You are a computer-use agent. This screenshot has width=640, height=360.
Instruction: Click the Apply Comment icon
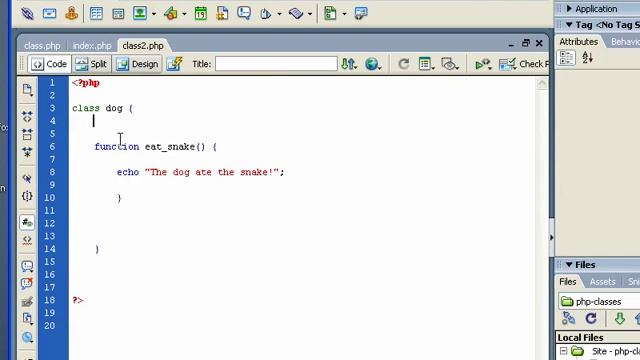[x=27, y=267]
